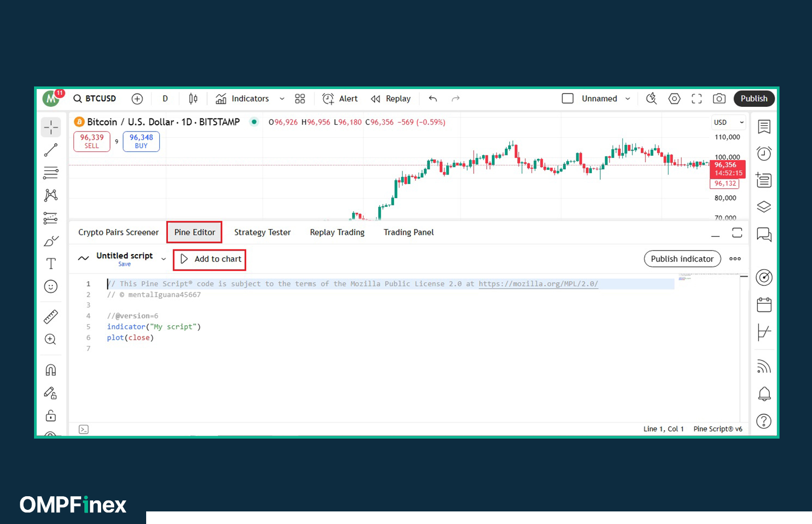Viewport: 812px width, 524px height.
Task: Open the notifications bell
Action: (764, 394)
